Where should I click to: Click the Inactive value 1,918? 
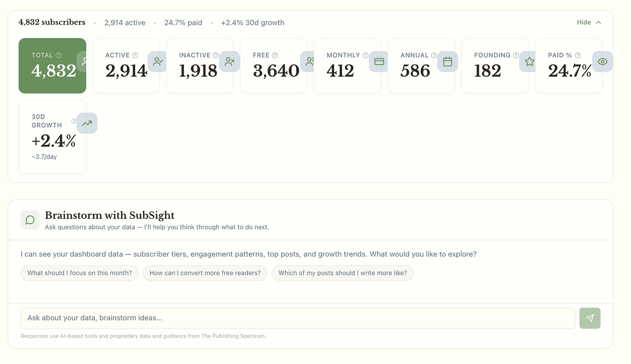tap(198, 71)
